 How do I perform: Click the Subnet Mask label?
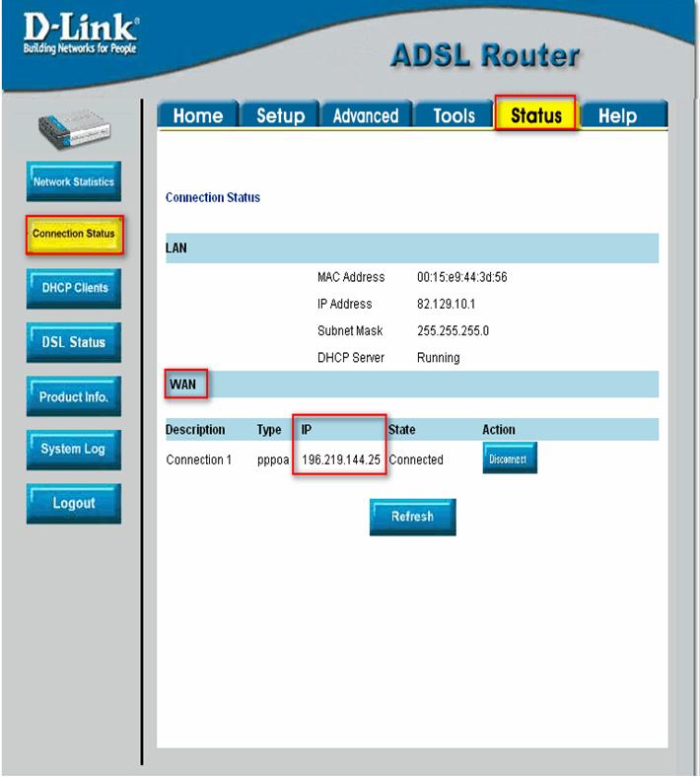tap(350, 330)
